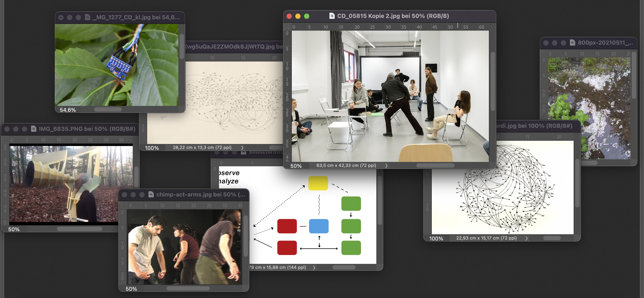
Task: Open status chevron next to 28,22 cm x 13,3 cm
Action: pyautogui.click(x=242, y=148)
